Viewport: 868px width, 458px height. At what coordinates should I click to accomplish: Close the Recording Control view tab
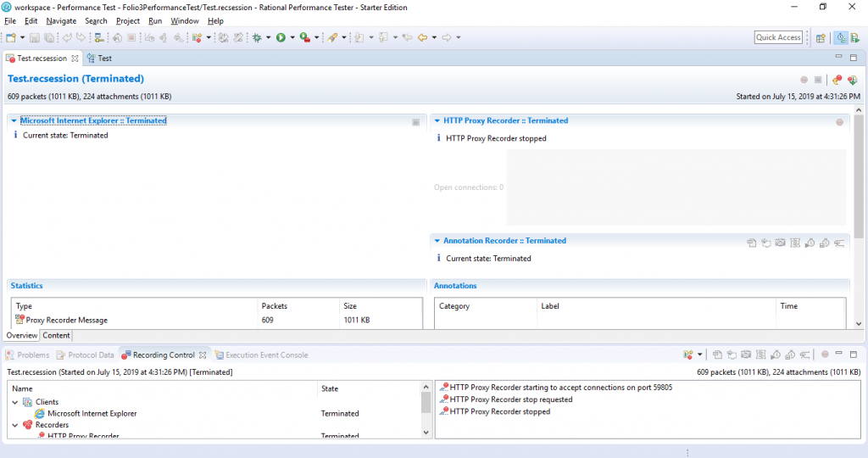(x=203, y=355)
